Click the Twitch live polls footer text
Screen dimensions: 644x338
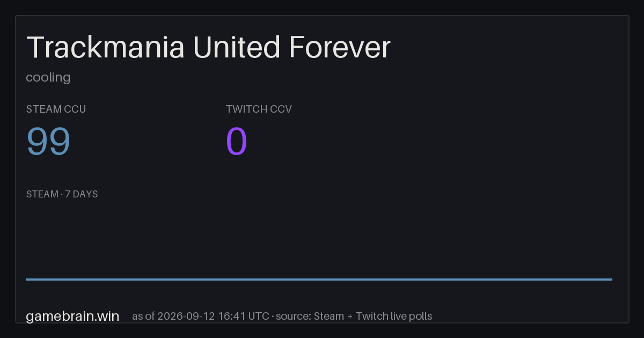[394, 316]
